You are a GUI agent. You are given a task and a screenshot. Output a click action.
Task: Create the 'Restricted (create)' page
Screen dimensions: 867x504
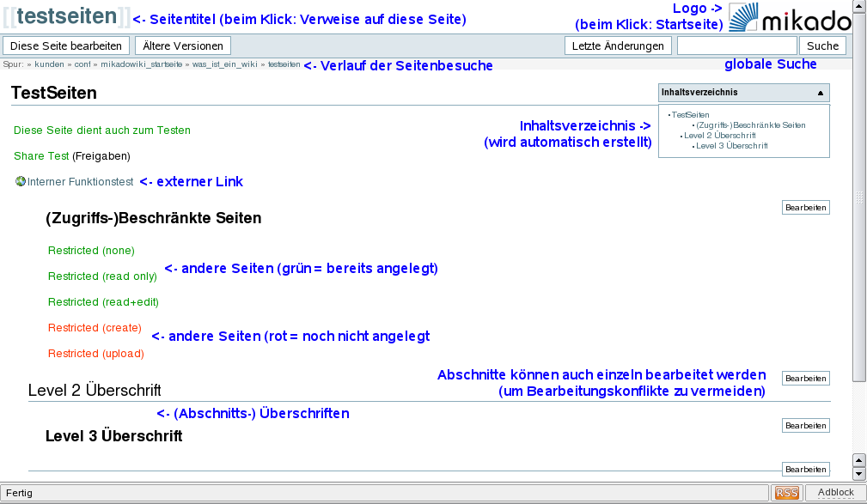[x=95, y=328]
